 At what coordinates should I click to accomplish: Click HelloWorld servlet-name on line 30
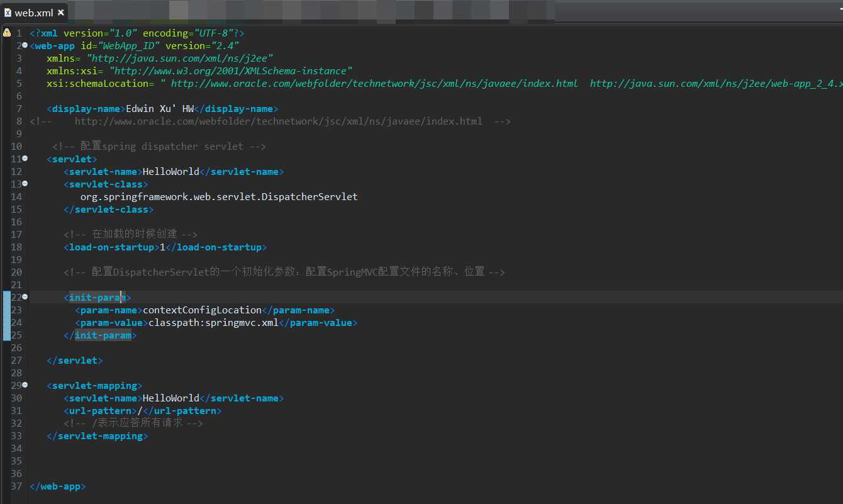click(x=171, y=398)
